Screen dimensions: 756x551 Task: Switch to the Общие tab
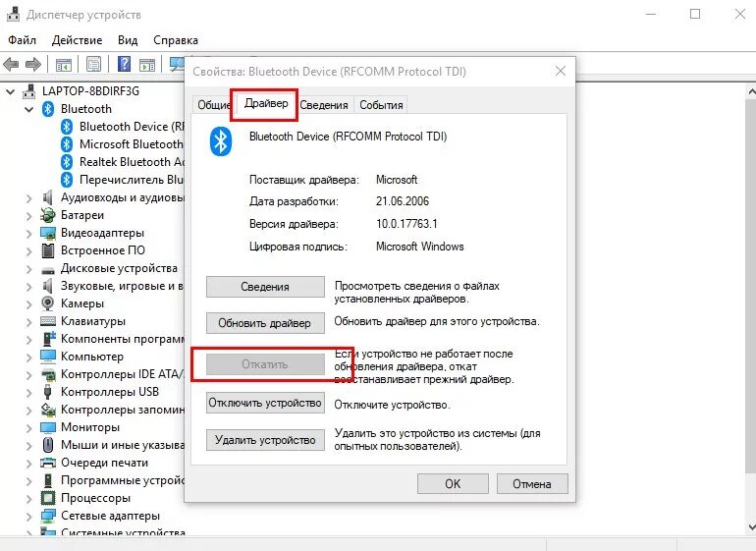click(214, 105)
